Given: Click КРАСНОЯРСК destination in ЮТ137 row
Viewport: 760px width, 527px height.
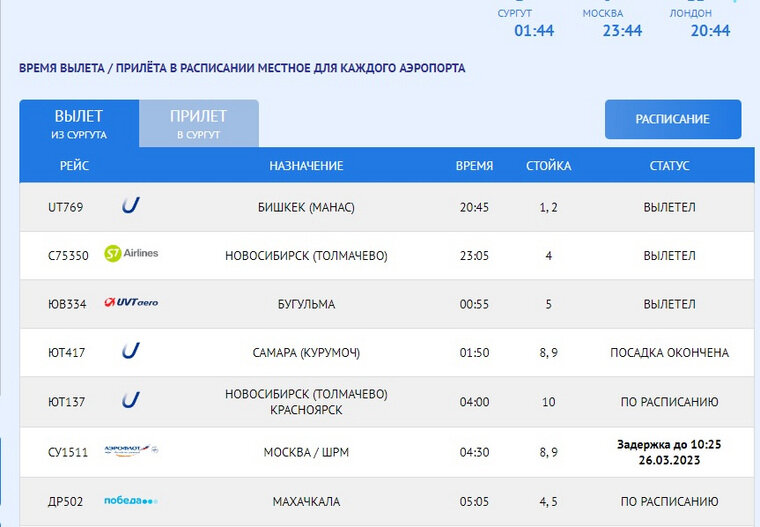Looking at the screenshot, I should (x=306, y=410).
